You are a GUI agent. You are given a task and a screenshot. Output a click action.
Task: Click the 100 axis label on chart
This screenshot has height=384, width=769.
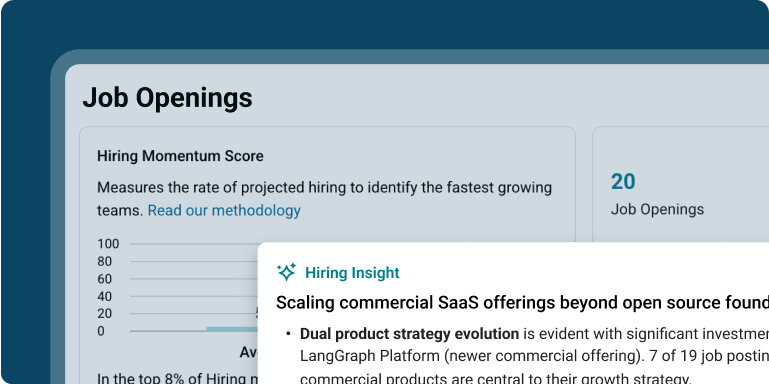(x=108, y=244)
